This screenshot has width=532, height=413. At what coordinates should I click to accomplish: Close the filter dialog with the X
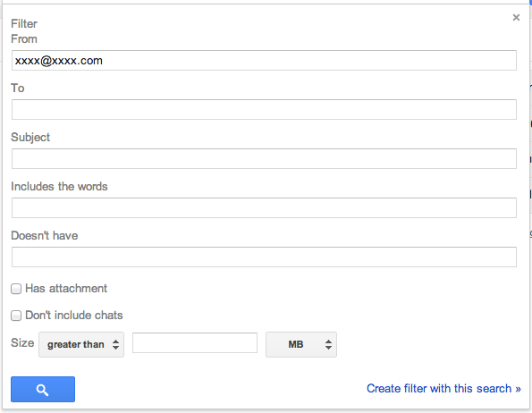click(516, 17)
